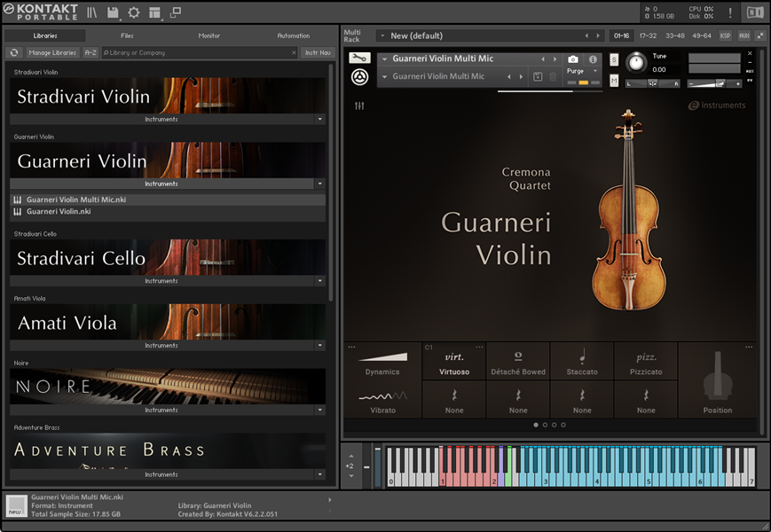Viewport: 771px width, 532px height.
Task: Switch to the Files tab
Action: click(127, 35)
